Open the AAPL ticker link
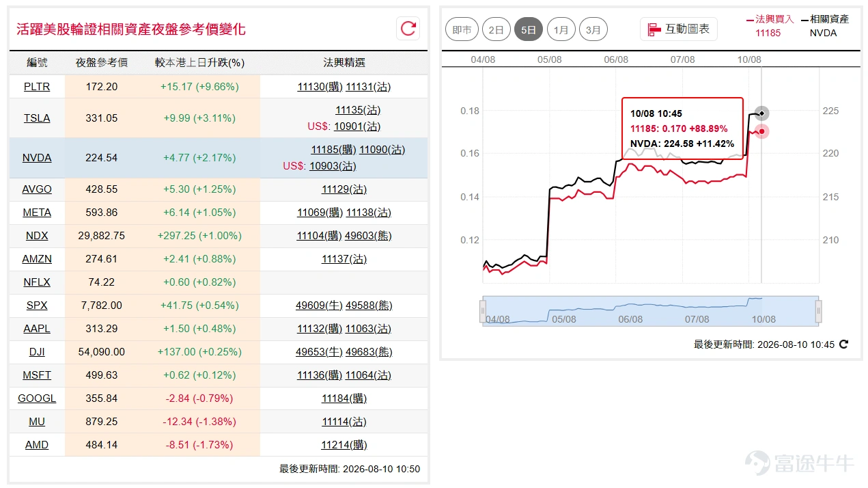Screen dimensions: 868x488 tap(37, 329)
